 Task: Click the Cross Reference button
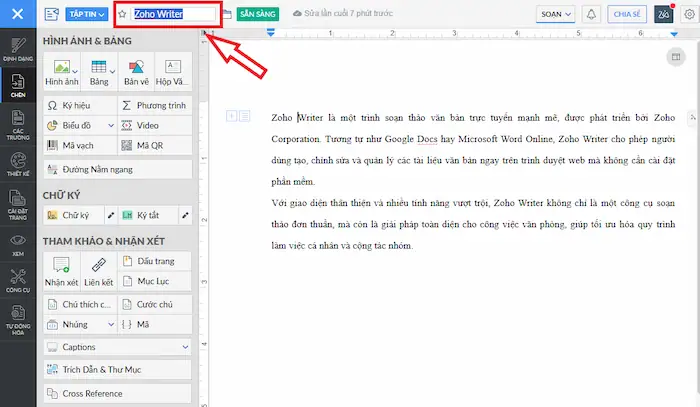[117, 393]
